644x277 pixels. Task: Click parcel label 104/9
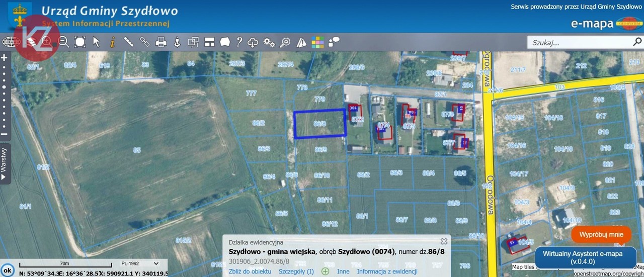(567, 188)
